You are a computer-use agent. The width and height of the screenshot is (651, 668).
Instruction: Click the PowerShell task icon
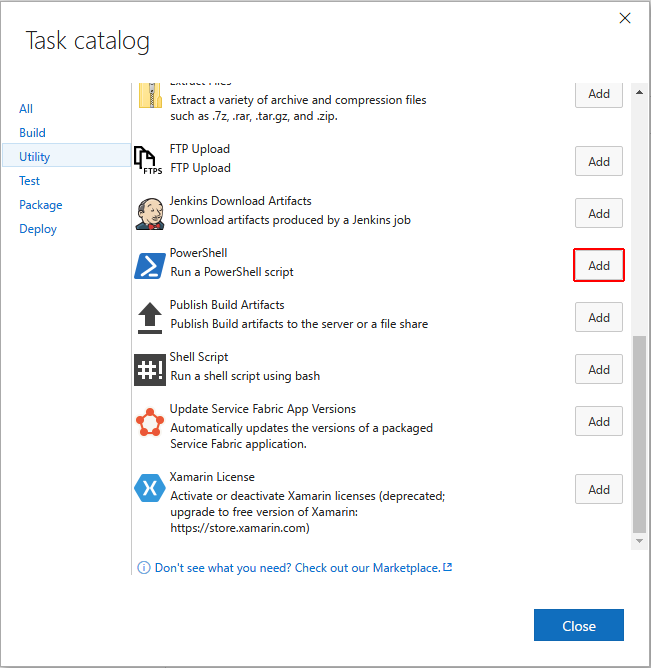pos(149,265)
